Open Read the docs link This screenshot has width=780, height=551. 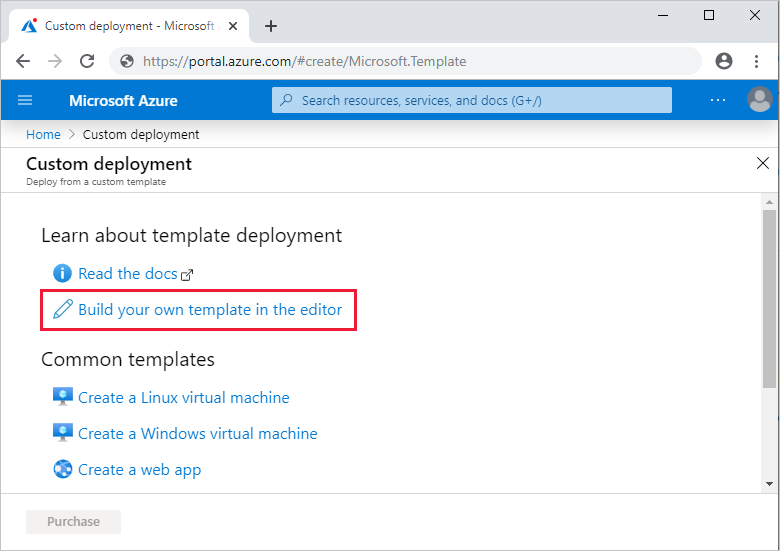pos(127,274)
